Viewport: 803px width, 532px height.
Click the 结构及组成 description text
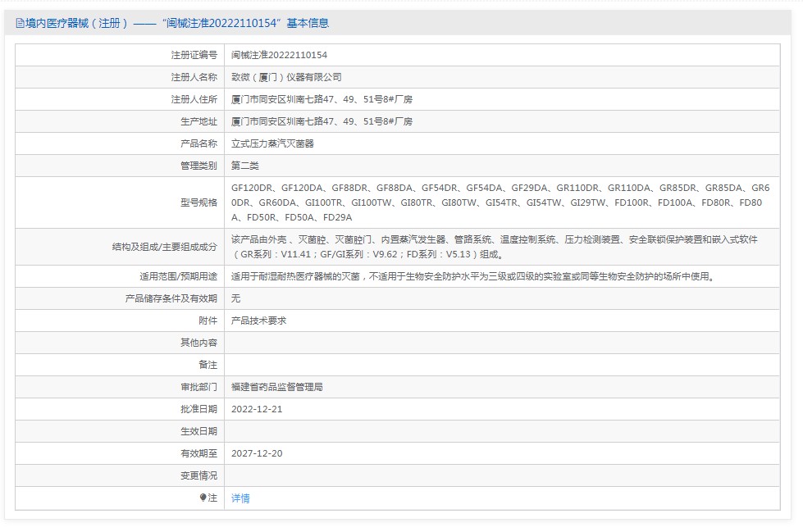tap(495, 247)
